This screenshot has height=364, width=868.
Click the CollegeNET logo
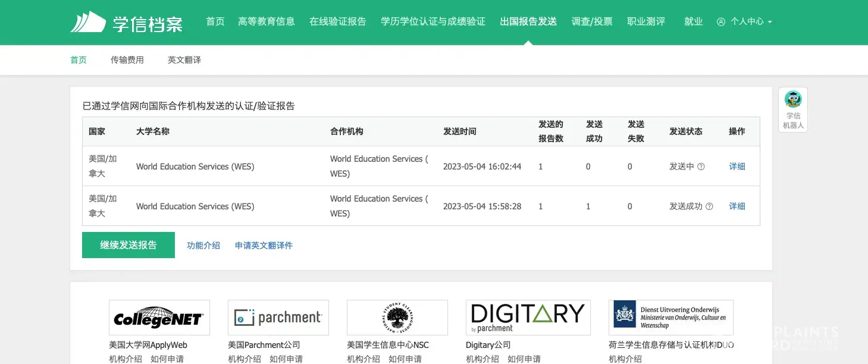[x=159, y=318]
